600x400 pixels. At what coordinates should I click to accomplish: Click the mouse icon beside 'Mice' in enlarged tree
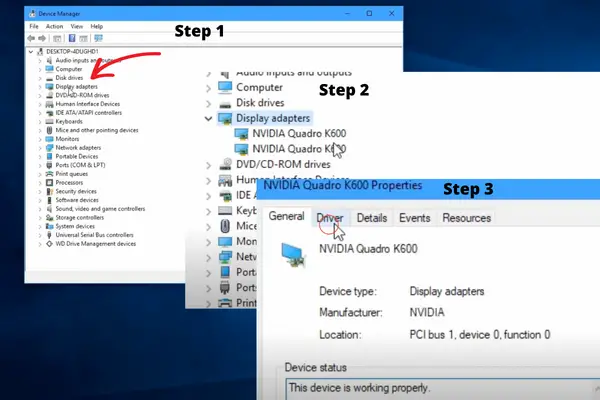[225, 226]
